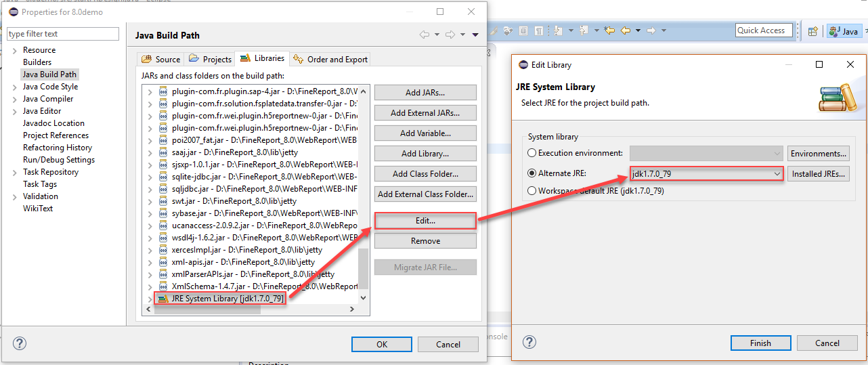The width and height of the screenshot is (868, 365).
Task: Click the type filter text field
Action: [x=63, y=34]
